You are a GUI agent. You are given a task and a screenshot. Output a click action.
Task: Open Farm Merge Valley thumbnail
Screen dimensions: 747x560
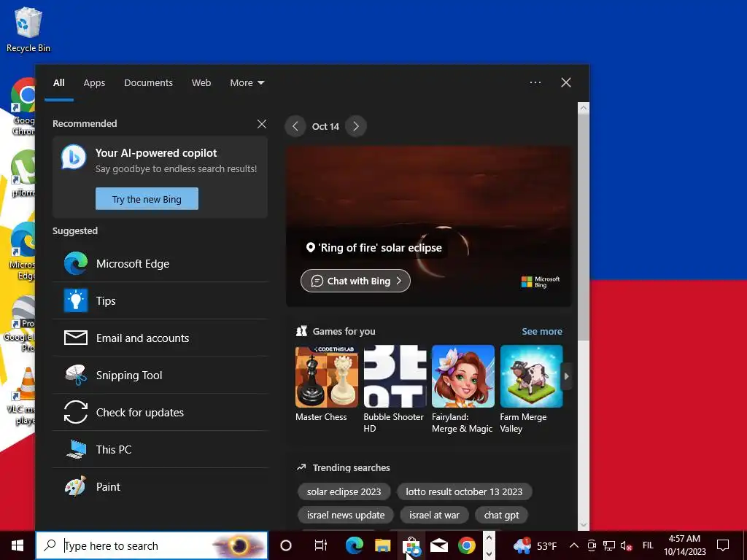pyautogui.click(x=531, y=376)
